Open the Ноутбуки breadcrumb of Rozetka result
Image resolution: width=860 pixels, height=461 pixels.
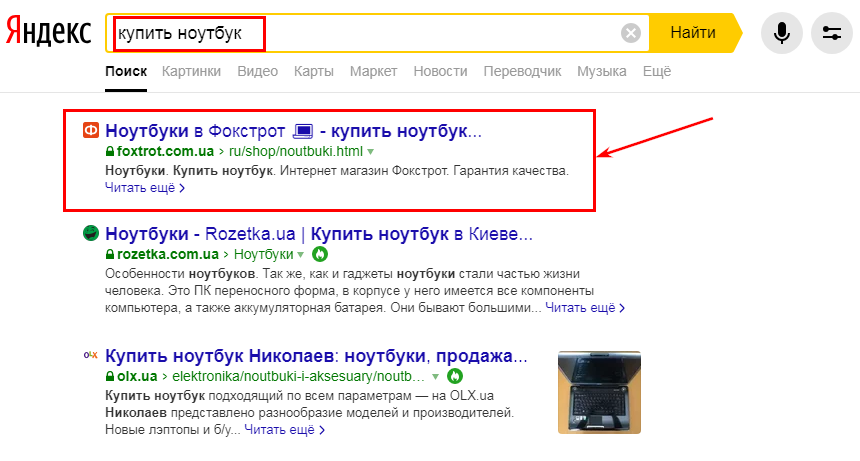264,254
